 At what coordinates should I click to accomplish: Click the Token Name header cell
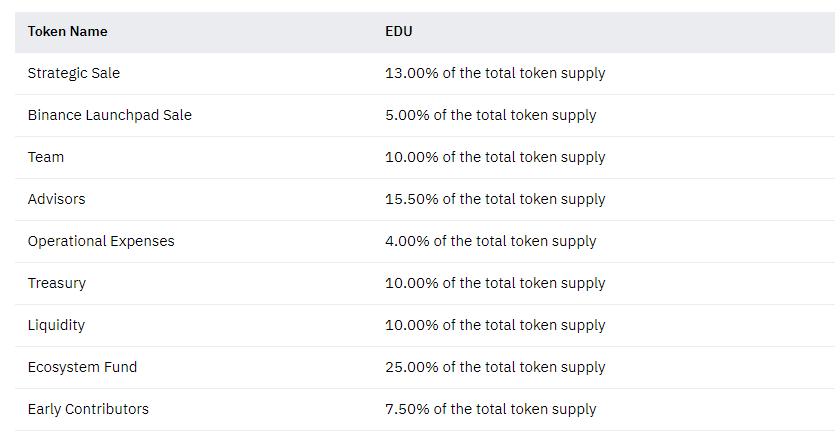click(67, 31)
